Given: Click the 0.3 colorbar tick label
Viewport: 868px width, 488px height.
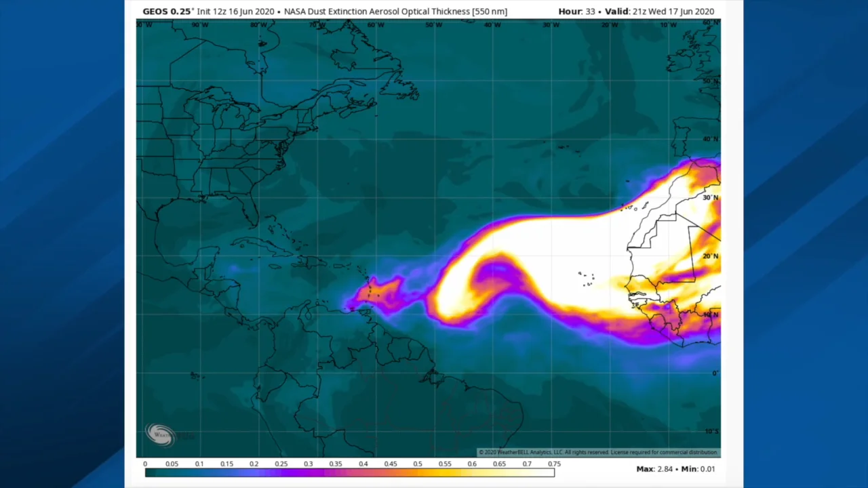Looking at the screenshot, I should click(309, 464).
